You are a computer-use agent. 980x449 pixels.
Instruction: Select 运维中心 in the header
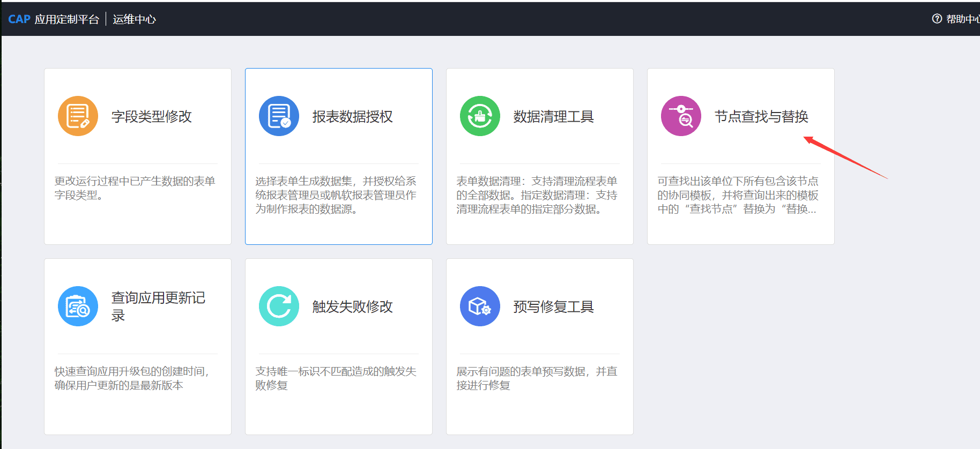(134, 19)
